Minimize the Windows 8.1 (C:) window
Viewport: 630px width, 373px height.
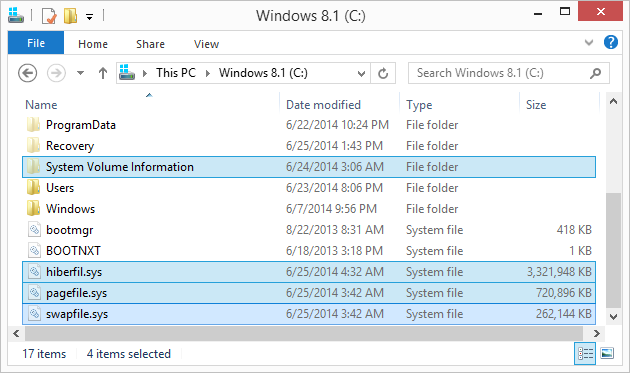tap(538, 14)
